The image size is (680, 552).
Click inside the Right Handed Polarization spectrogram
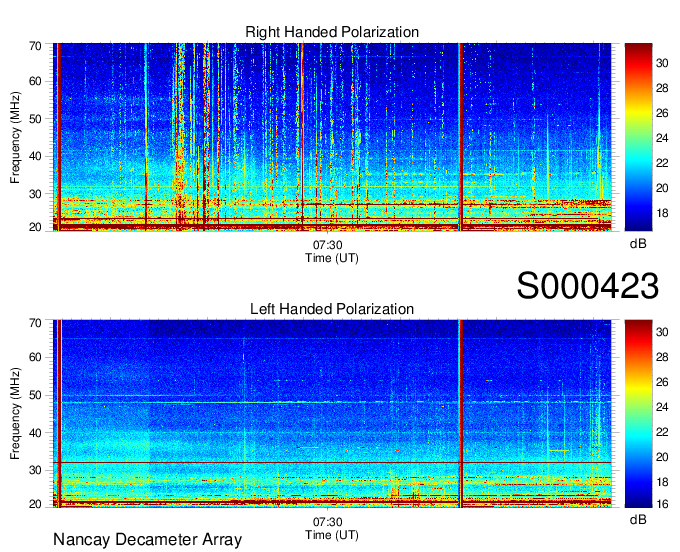(x=332, y=137)
